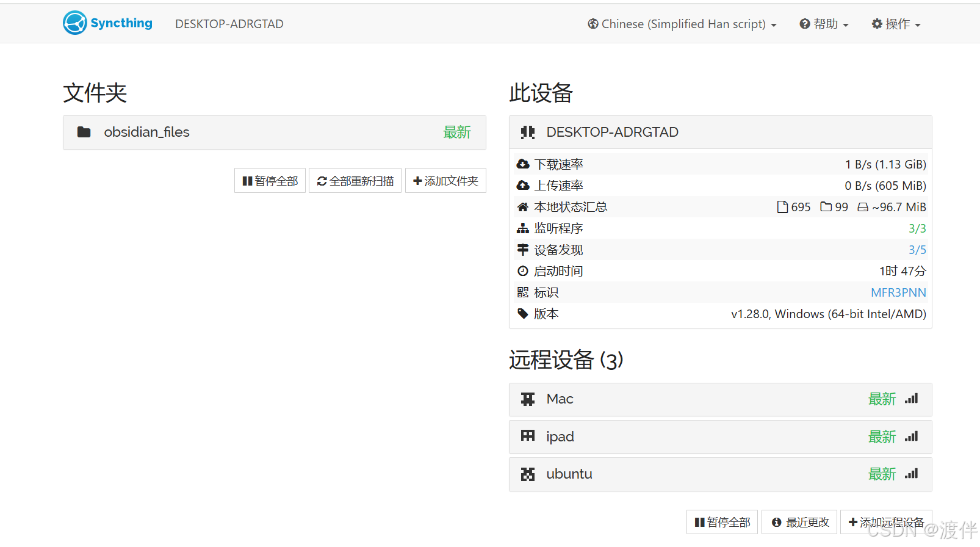The image size is (980, 547).
Task: Collapse the DESKTOP-ADRGTAD device panel
Action: tap(721, 132)
